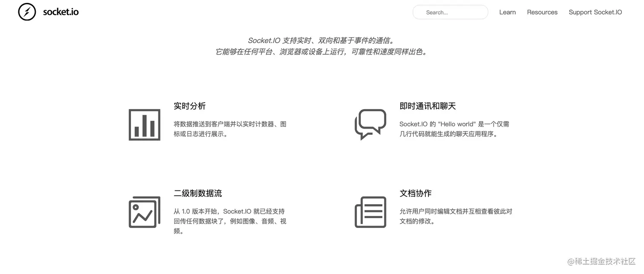Open the 实时分析 feature heading

[x=190, y=106]
